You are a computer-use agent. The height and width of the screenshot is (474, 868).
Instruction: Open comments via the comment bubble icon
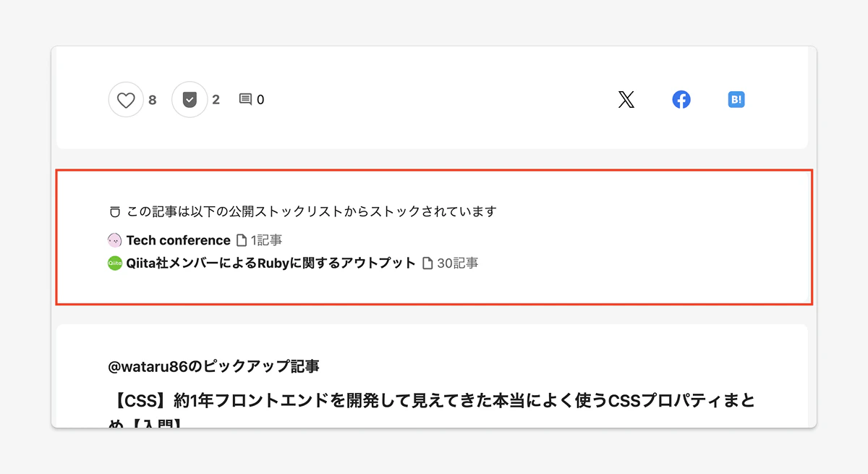pos(245,99)
